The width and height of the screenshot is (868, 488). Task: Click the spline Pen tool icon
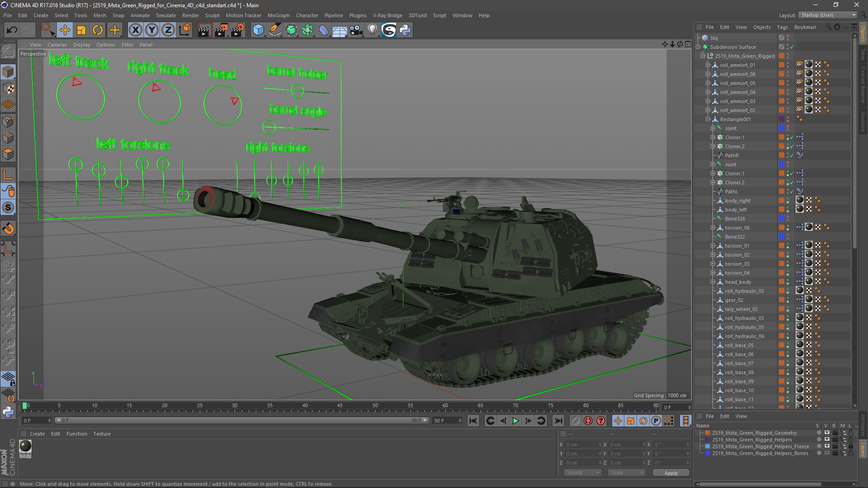(x=274, y=30)
